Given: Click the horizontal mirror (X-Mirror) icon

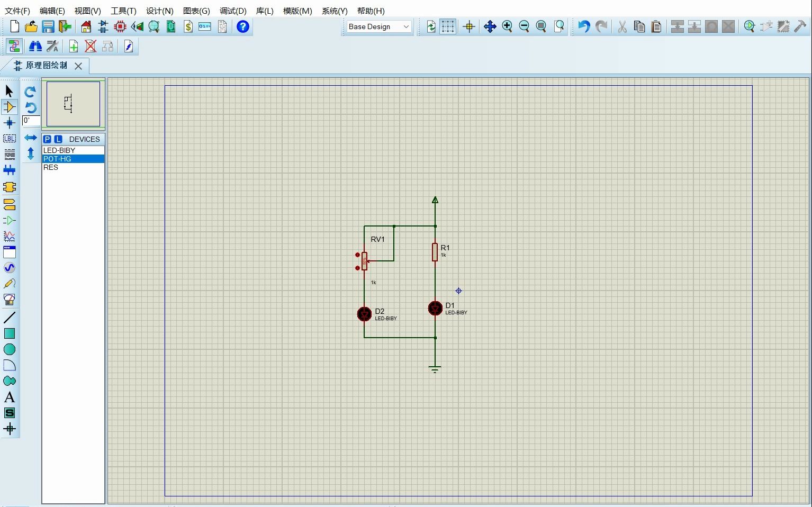Looking at the screenshot, I should pos(31,138).
